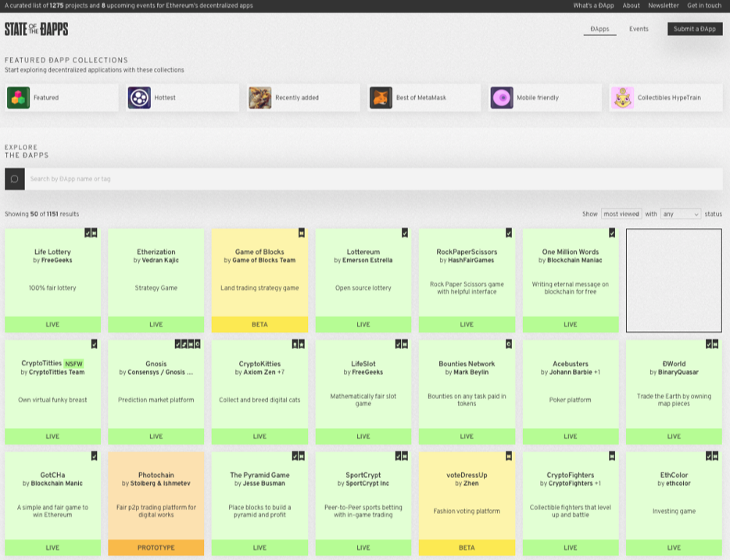Click the check badge on Lottereum card
Screen dimensions: 730x560
coord(405,233)
